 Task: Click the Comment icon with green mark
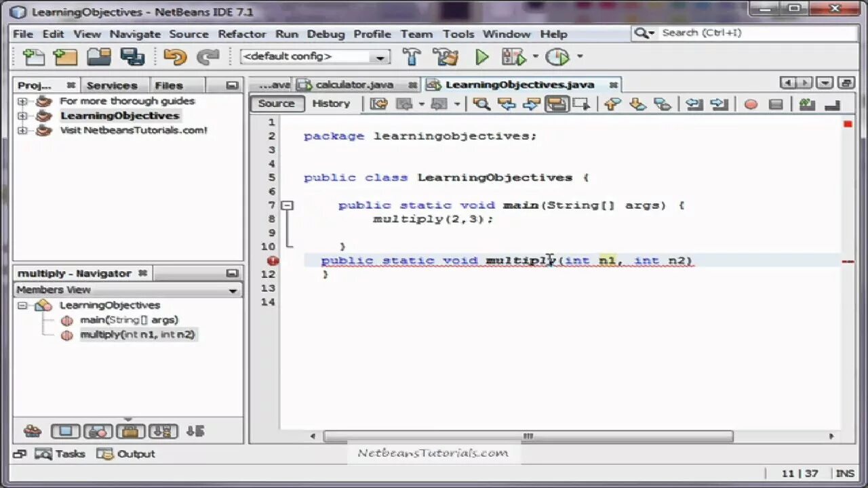(806, 104)
